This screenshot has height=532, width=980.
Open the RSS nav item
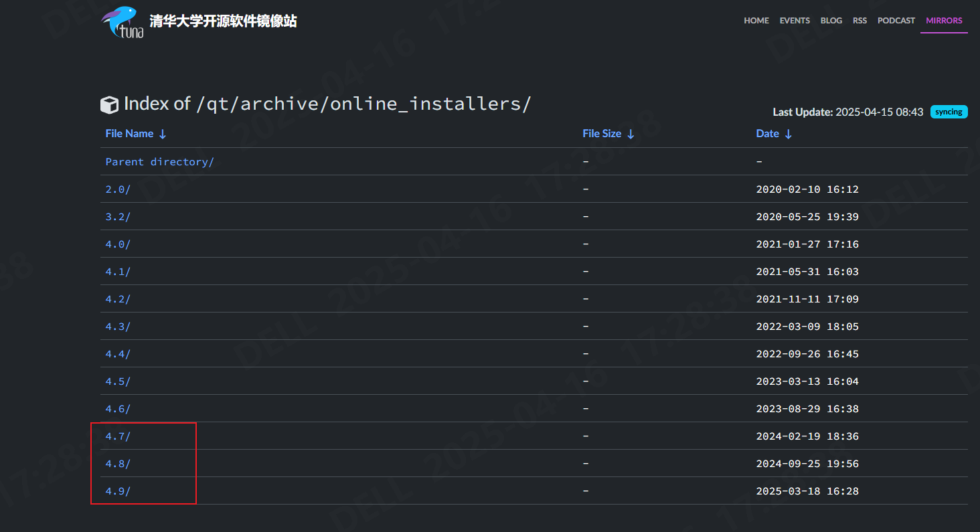tap(860, 21)
